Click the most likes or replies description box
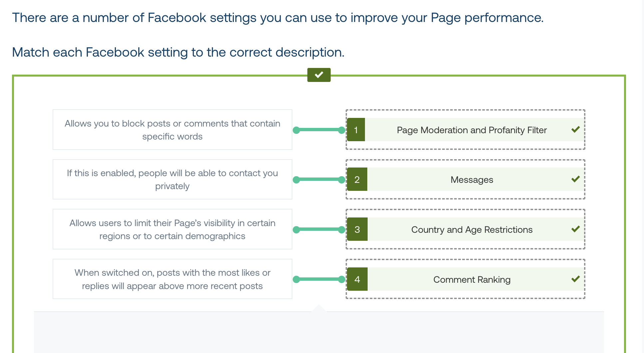The width and height of the screenshot is (644, 353). 172,279
